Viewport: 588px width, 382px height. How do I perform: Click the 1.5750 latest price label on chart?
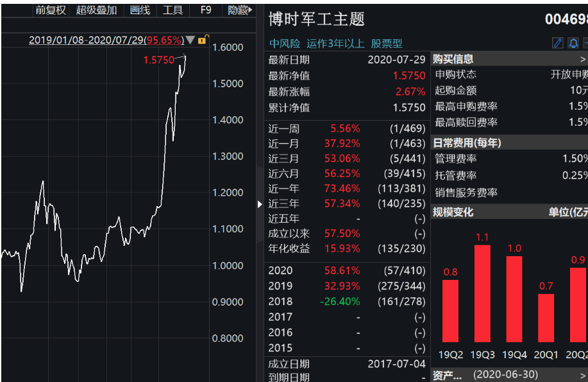click(x=158, y=60)
